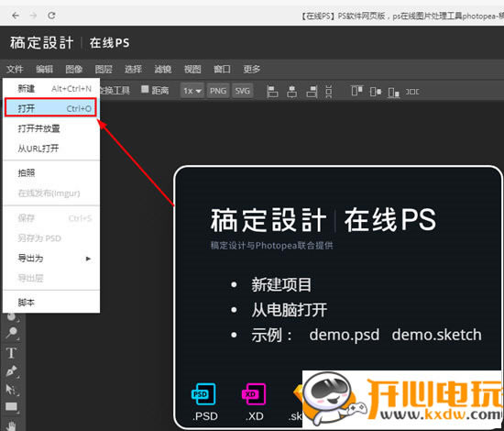504x431 pixels.
Task: Click the align horizontal centers icon
Action: [291, 92]
